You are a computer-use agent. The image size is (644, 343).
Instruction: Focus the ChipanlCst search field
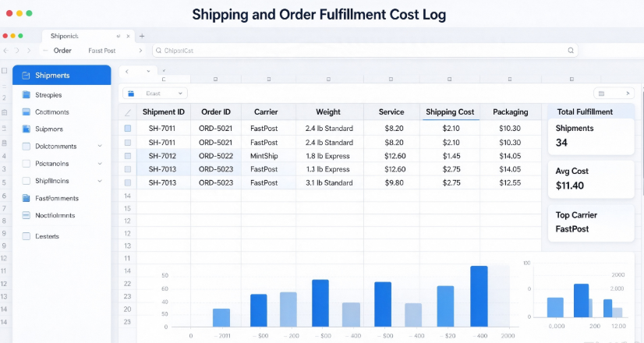coord(365,51)
